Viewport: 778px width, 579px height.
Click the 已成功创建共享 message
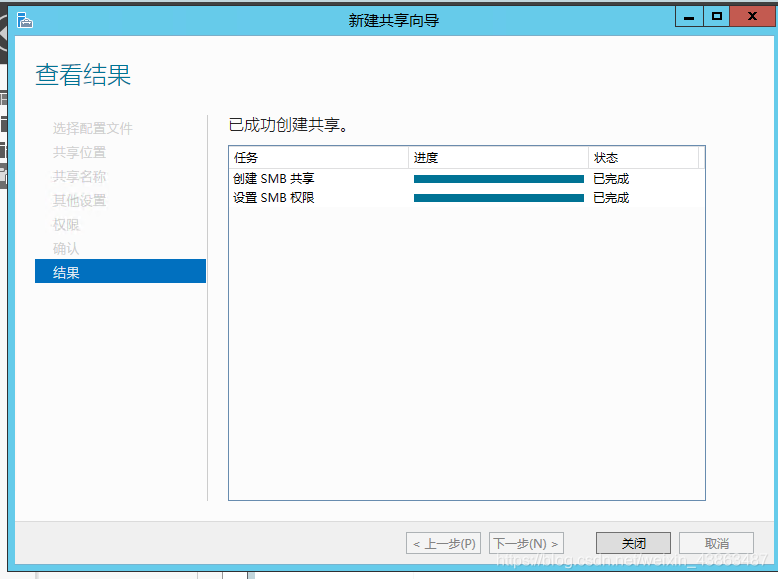288,125
